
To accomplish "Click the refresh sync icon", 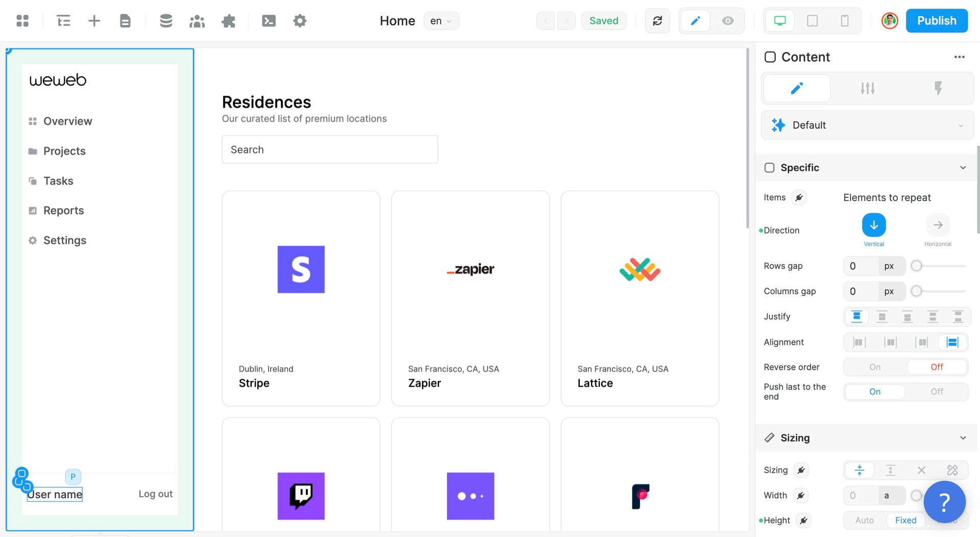I will (x=657, y=21).
